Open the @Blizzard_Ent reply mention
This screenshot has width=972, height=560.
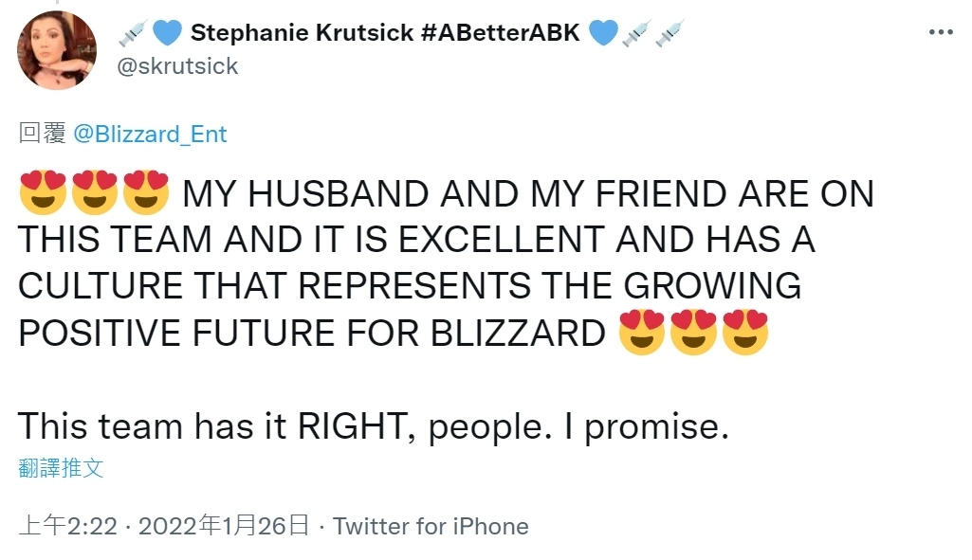[150, 134]
